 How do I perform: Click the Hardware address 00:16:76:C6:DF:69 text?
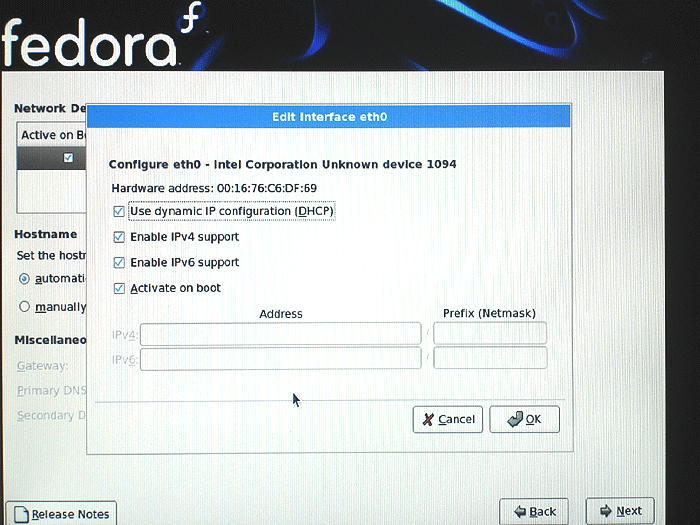214,188
